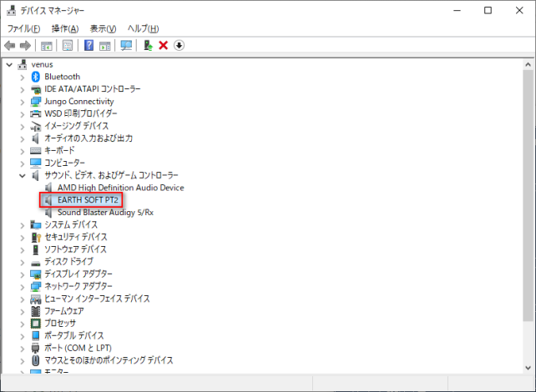Screen dimensions: 536x392
Task: Expand the ディスプレイ アダプター category
Action: [x=23, y=274]
